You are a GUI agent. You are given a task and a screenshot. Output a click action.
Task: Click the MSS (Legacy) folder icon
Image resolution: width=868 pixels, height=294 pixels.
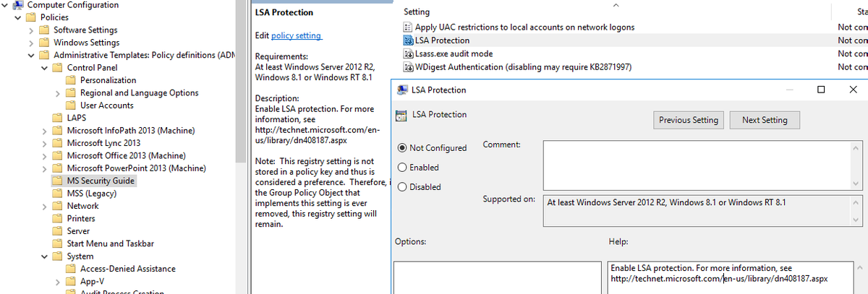pyautogui.click(x=58, y=194)
